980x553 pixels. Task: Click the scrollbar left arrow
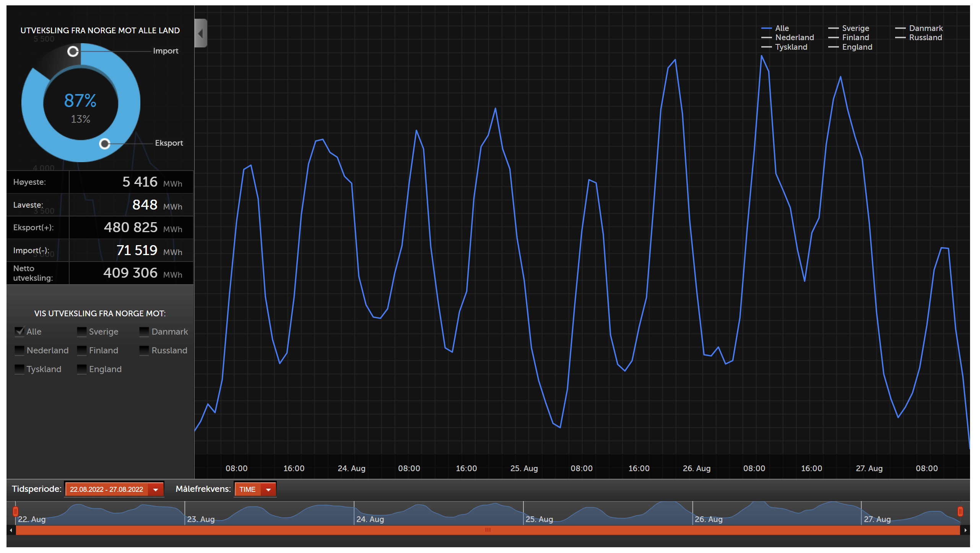tap(11, 530)
